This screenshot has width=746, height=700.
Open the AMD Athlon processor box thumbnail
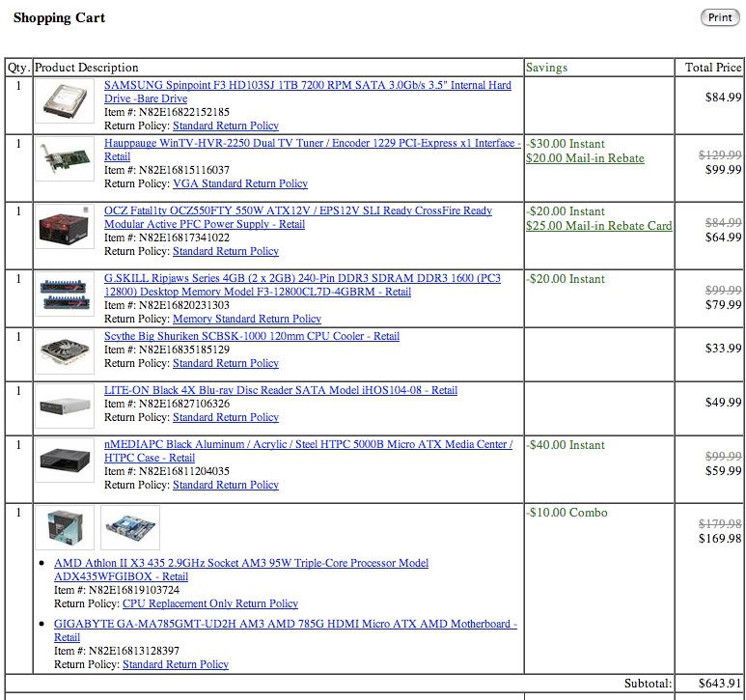point(65,528)
